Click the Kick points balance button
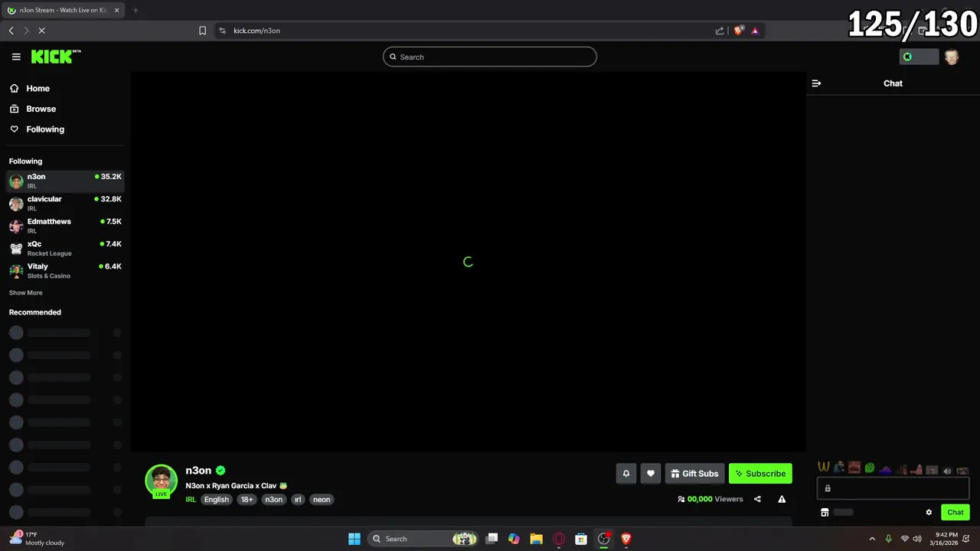Image resolution: width=980 pixels, height=551 pixels. click(919, 57)
